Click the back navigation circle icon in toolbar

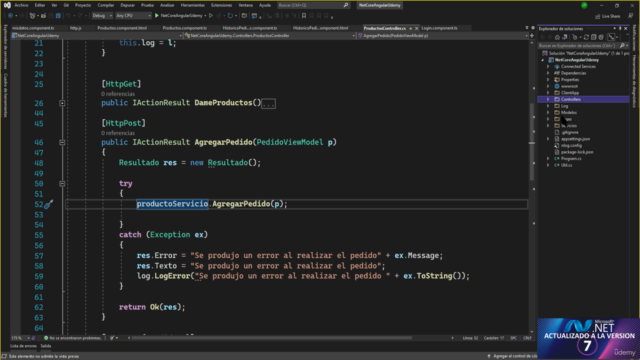point(10,16)
